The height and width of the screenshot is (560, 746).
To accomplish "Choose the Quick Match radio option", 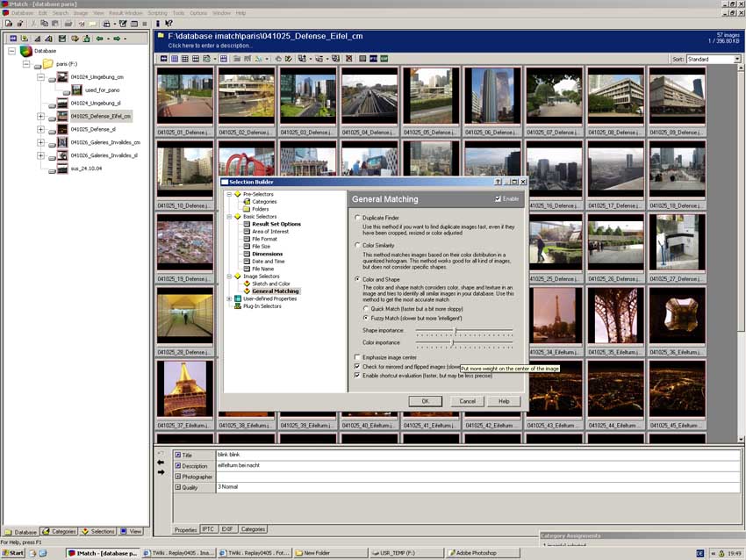I will click(x=366, y=309).
